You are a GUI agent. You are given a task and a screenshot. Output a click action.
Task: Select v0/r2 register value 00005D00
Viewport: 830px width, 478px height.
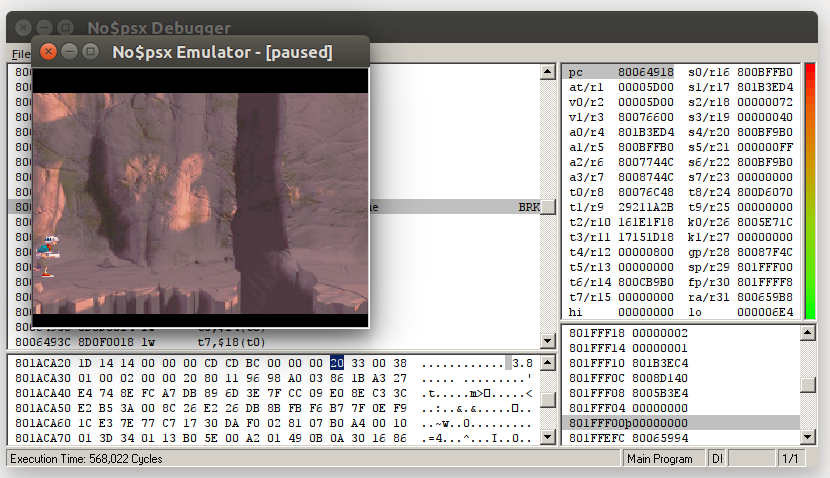[x=646, y=102]
